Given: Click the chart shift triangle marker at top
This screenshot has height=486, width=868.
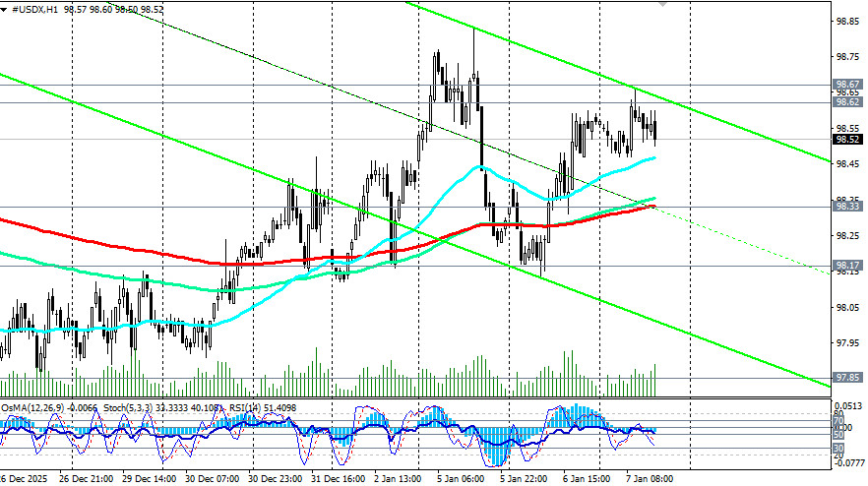Looking at the screenshot, I should coord(663,4).
